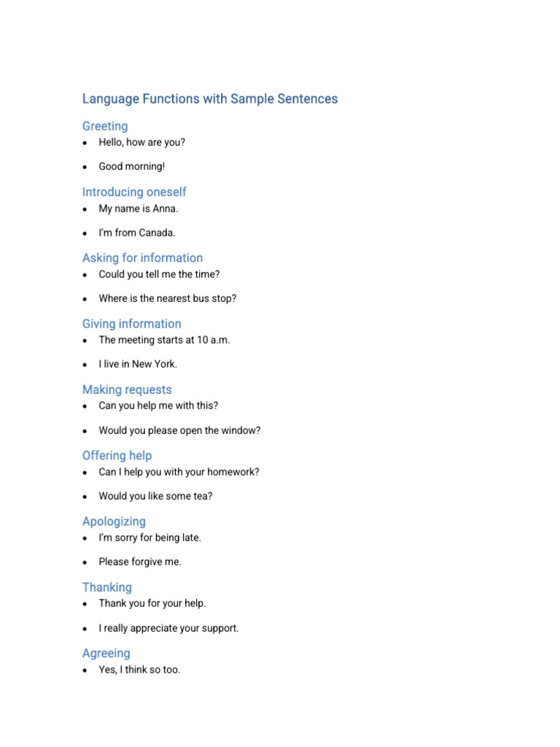Click the Agreeing heading
The width and height of the screenshot is (560, 747).
[106, 653]
